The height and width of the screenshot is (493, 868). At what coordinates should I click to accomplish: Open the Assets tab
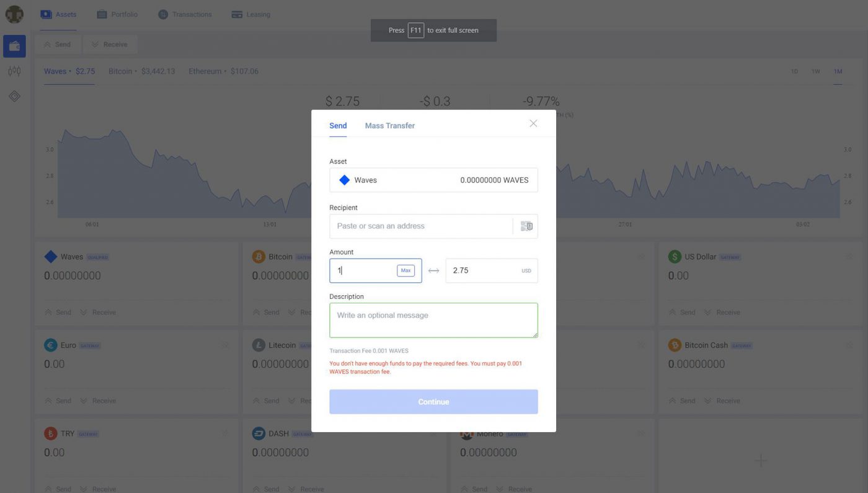(58, 14)
